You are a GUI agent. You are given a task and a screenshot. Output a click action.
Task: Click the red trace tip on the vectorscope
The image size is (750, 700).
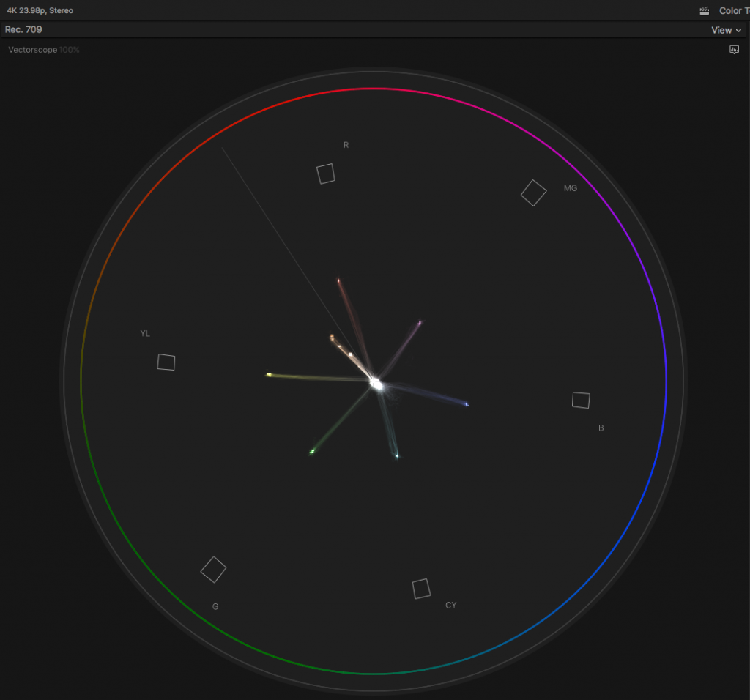(x=338, y=280)
